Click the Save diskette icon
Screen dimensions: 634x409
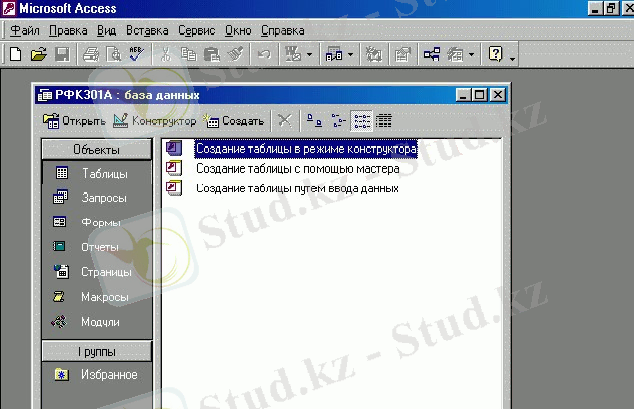(62, 54)
